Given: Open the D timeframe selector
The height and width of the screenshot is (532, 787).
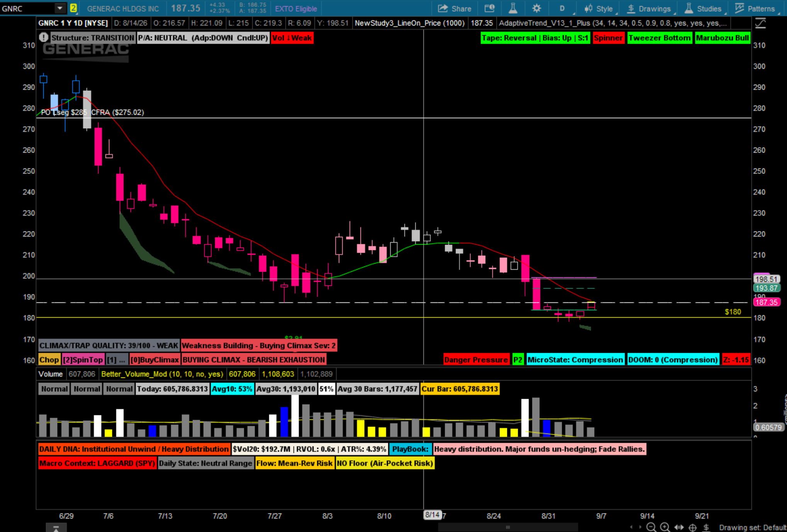Looking at the screenshot, I should tap(562, 8).
